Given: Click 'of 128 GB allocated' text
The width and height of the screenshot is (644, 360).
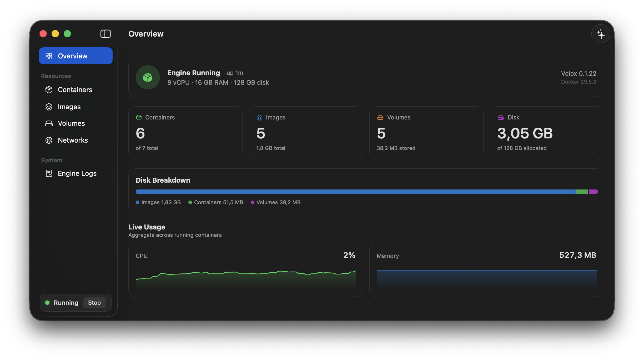Looking at the screenshot, I should pyautogui.click(x=522, y=148).
